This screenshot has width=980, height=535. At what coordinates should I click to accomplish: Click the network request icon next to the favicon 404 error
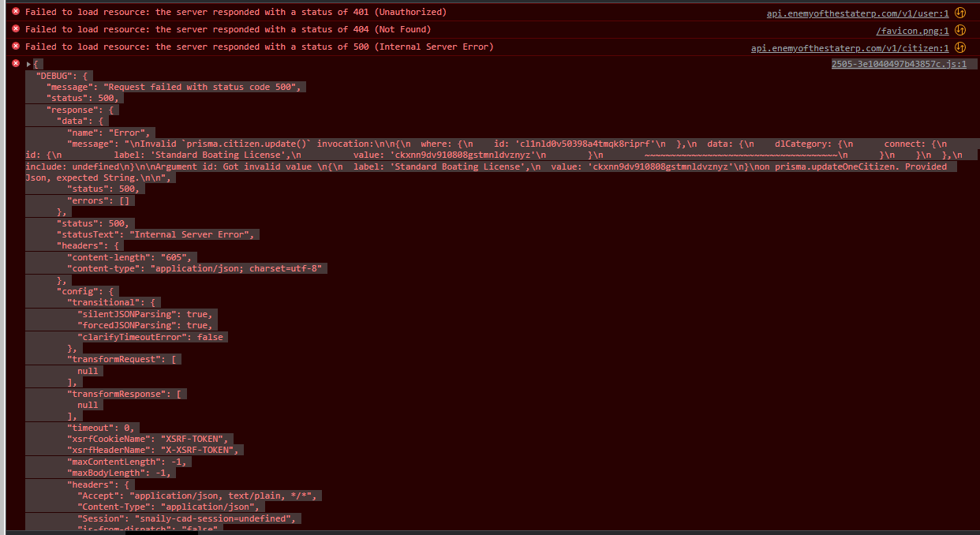click(x=959, y=29)
